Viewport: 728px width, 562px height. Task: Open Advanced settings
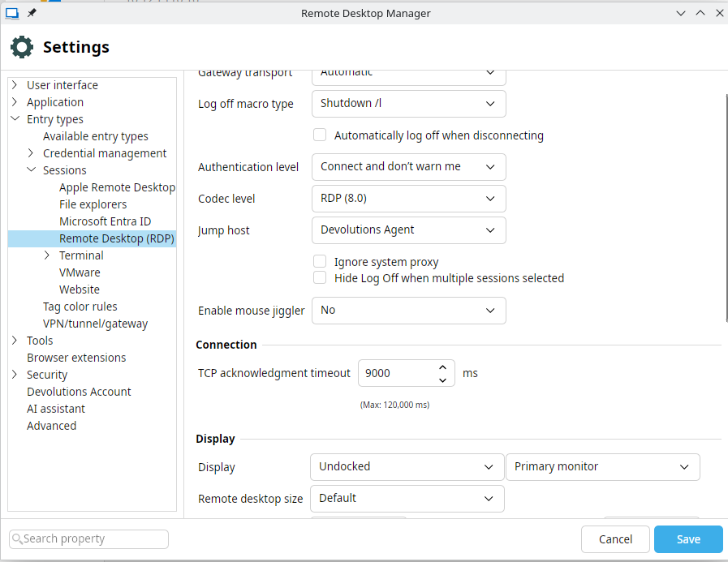pyautogui.click(x=51, y=426)
